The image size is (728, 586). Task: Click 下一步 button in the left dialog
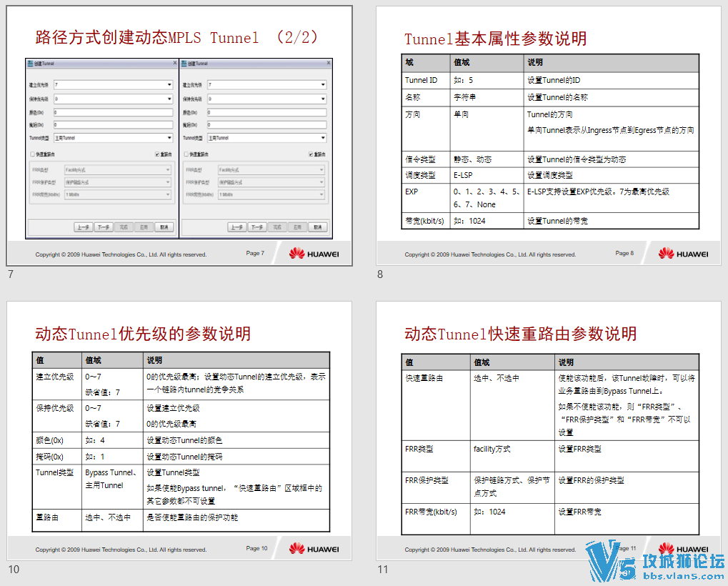click(103, 227)
